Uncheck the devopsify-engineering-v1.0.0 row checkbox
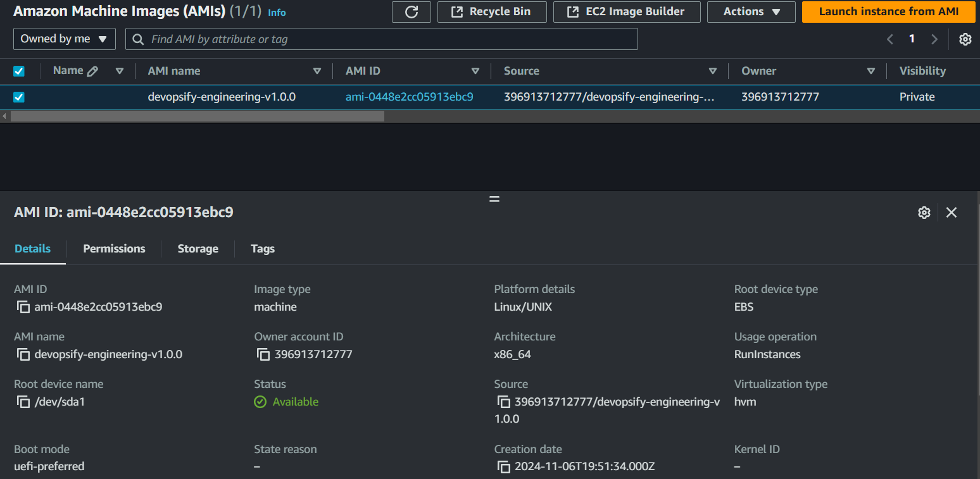 coord(19,97)
